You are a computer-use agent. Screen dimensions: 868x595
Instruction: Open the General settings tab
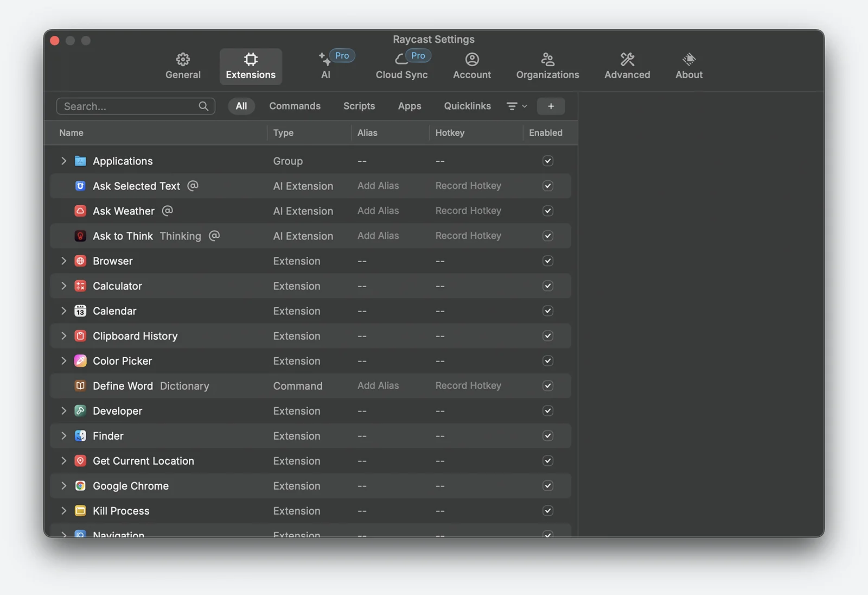coord(183,66)
